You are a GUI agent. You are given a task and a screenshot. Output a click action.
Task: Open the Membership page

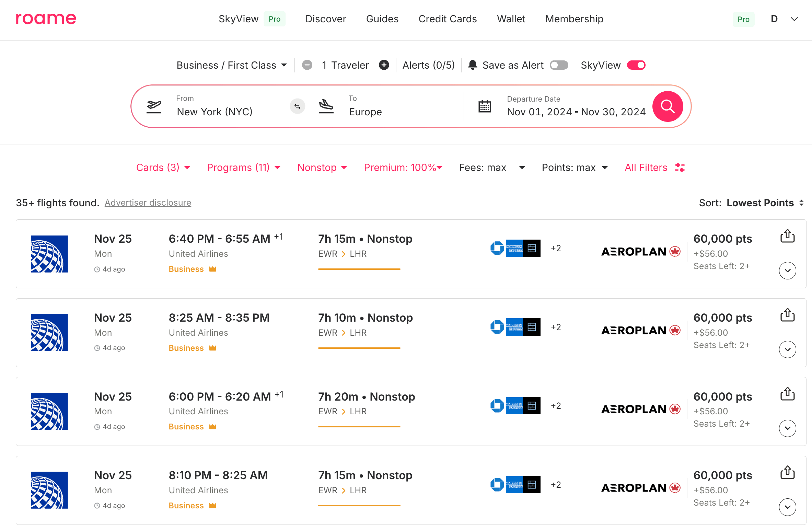tap(574, 19)
